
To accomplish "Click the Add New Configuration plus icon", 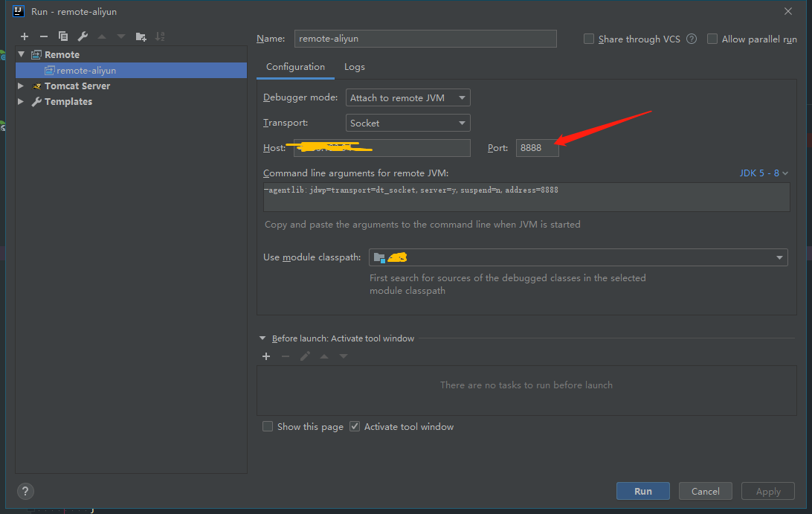I will (x=25, y=36).
